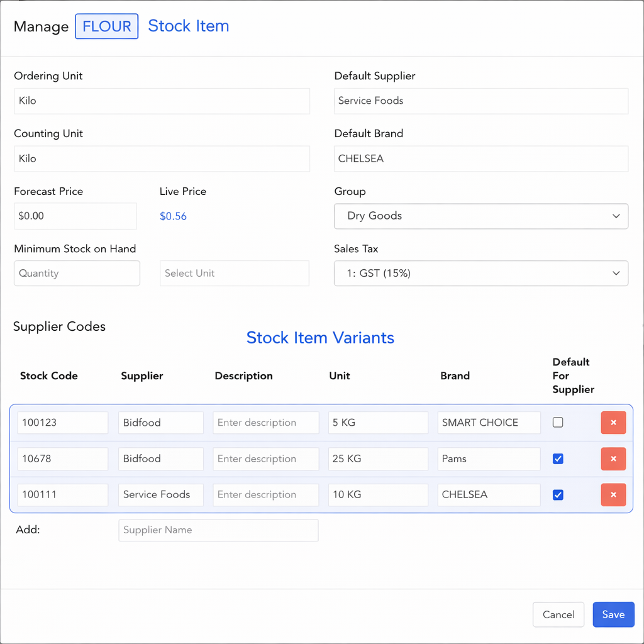Uncheck Default For Supplier for CHELSEA row
644x644 pixels.
557,494
